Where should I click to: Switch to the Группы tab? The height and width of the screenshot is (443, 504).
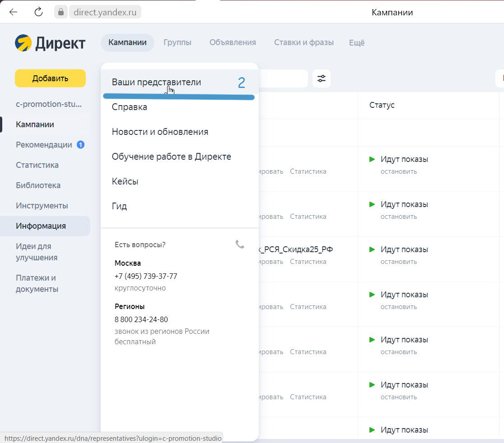click(177, 43)
